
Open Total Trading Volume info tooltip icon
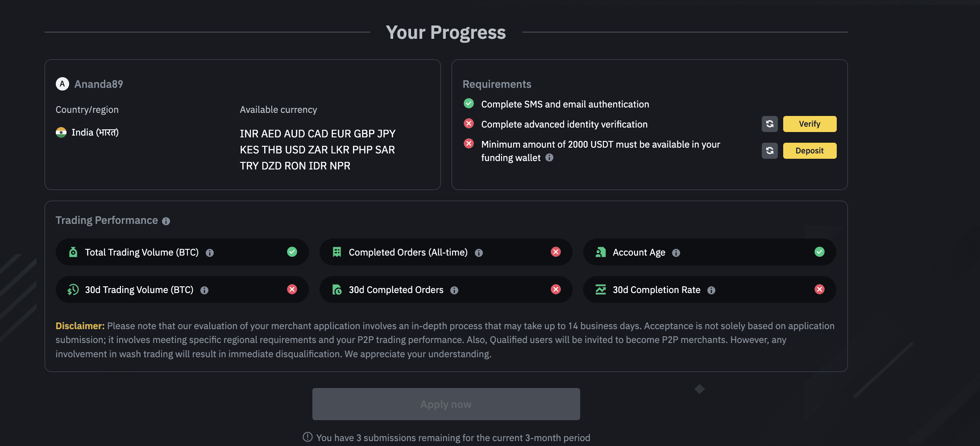point(210,253)
